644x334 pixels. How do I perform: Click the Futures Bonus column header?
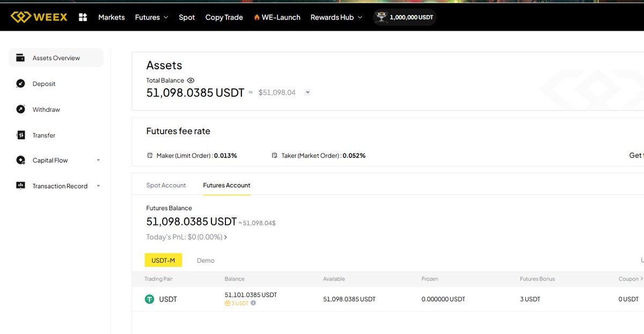pos(537,279)
